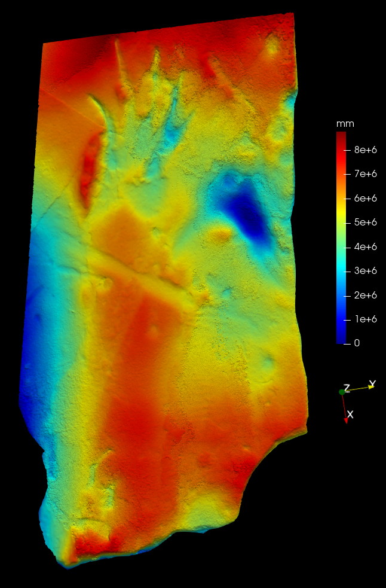This screenshot has width=386, height=588.
Task: Click the 6e+6 tick label
Action: [365, 198]
